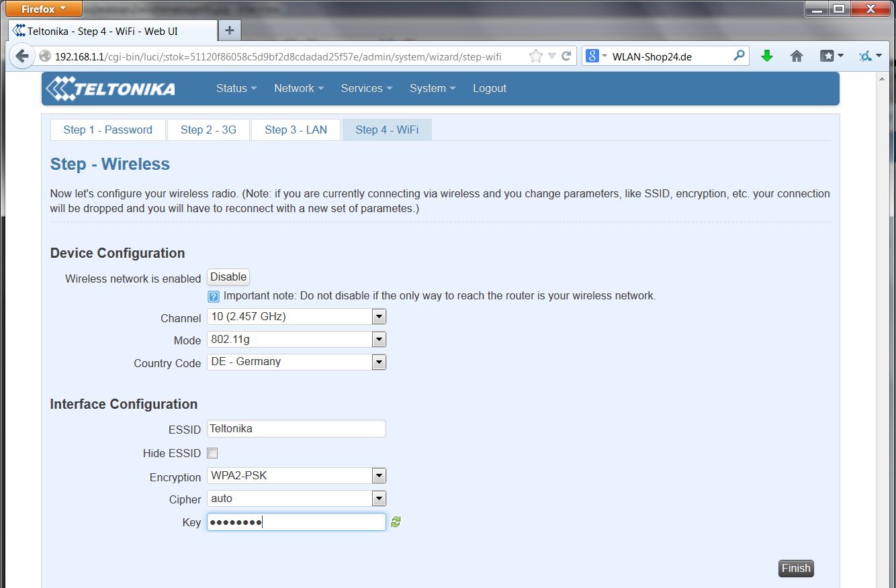Disable the wireless network

click(x=228, y=277)
